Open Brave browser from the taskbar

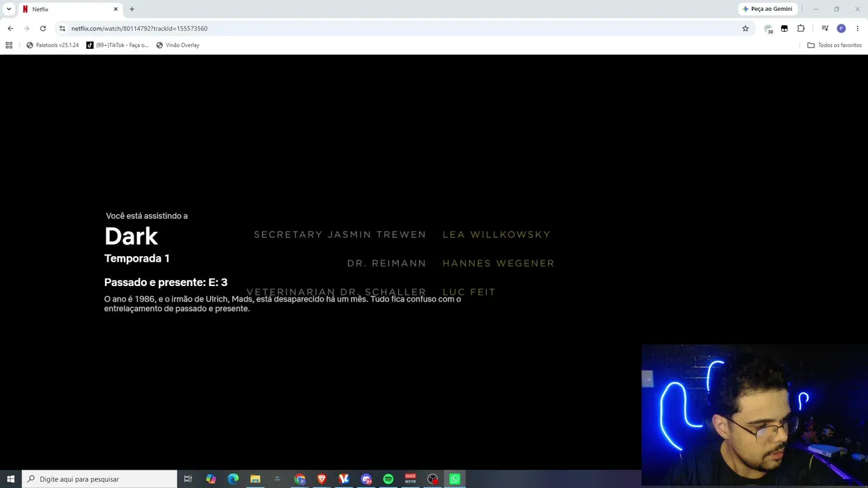click(322, 479)
